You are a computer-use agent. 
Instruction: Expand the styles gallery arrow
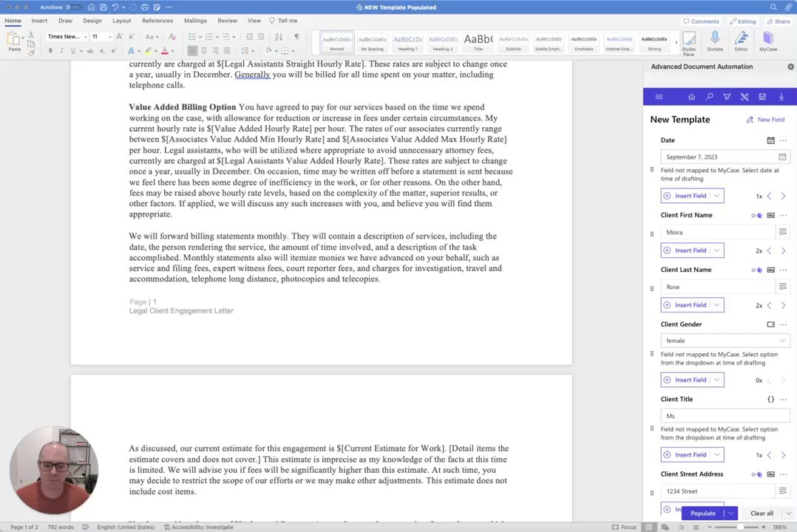click(x=676, y=42)
